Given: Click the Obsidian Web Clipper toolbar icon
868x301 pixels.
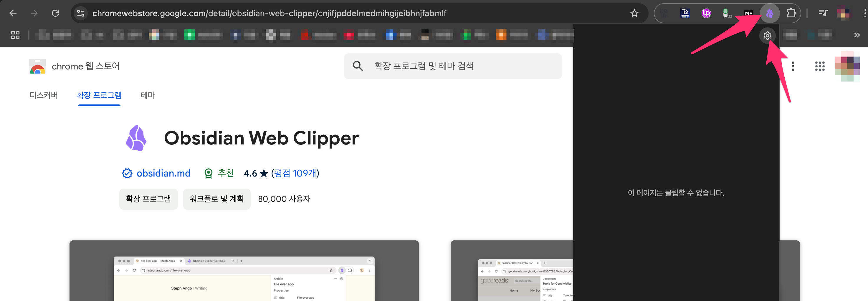Looking at the screenshot, I should [x=770, y=13].
